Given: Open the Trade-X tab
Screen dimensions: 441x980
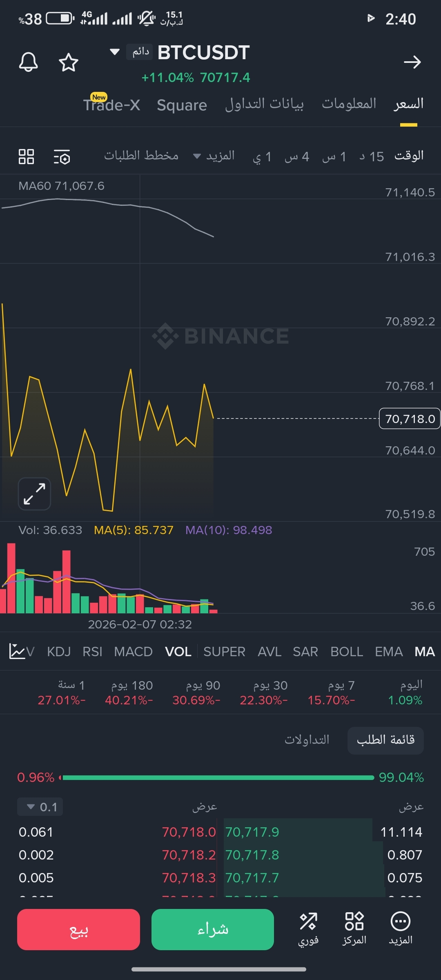Looking at the screenshot, I should pyautogui.click(x=111, y=105).
